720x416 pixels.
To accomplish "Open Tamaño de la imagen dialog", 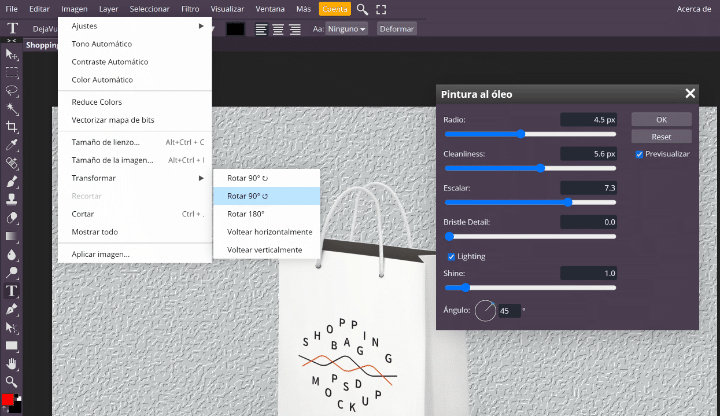I will pos(135,160).
